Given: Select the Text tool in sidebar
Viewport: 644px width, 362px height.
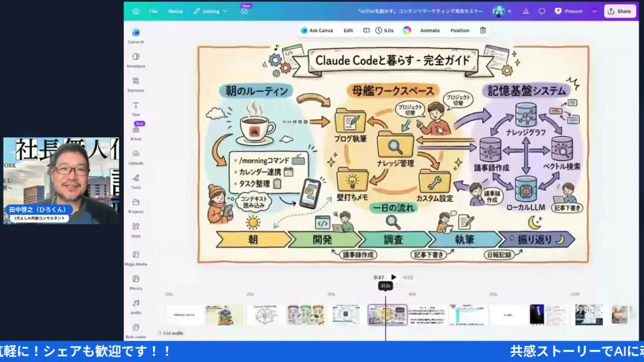Looking at the screenshot, I should pos(136,106).
